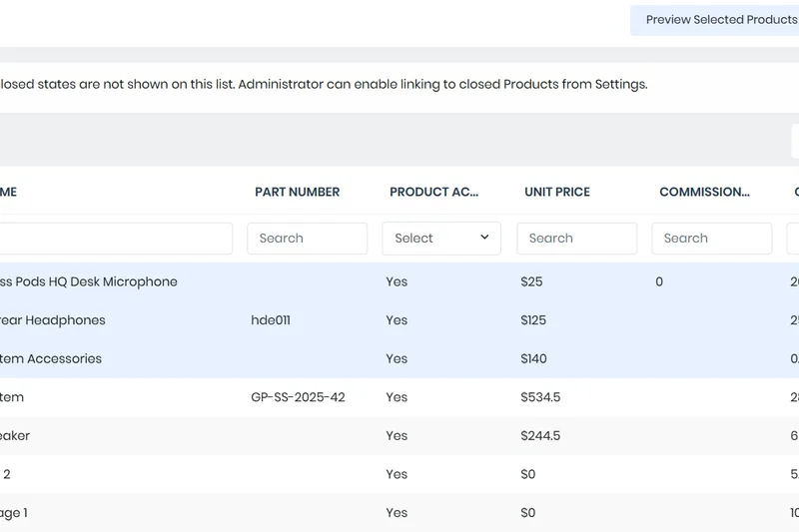799x532 pixels.
Task: Click the $534.5 unit price cell
Action: 540,397
